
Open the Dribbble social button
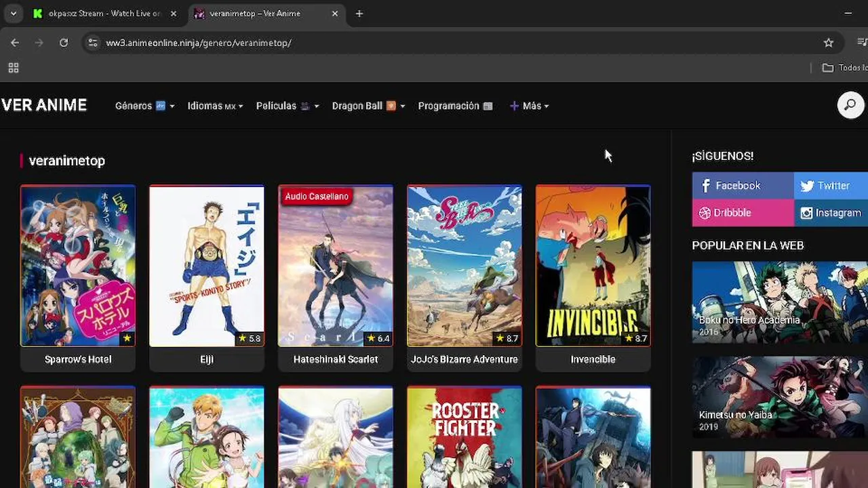(743, 213)
